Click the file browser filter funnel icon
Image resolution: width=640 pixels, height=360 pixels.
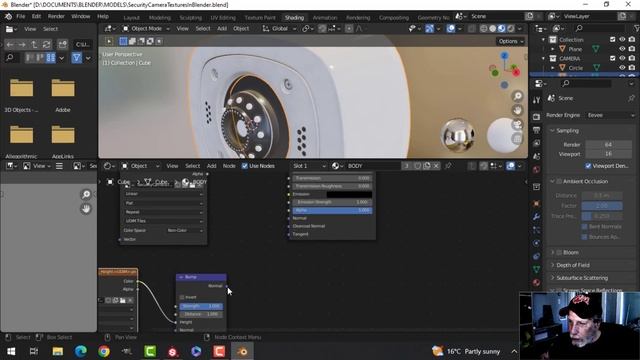coord(76,58)
